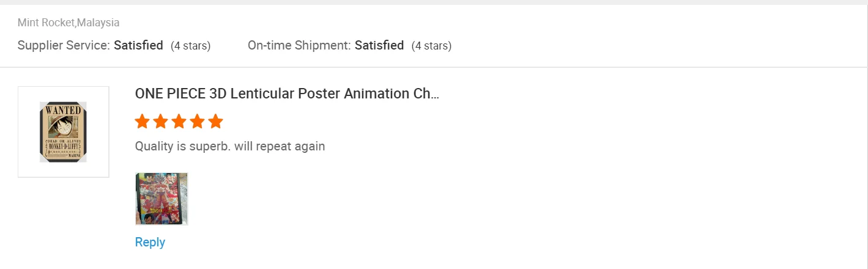Click the (4 stars) text after Supplier Service
868x269 pixels.
190,46
